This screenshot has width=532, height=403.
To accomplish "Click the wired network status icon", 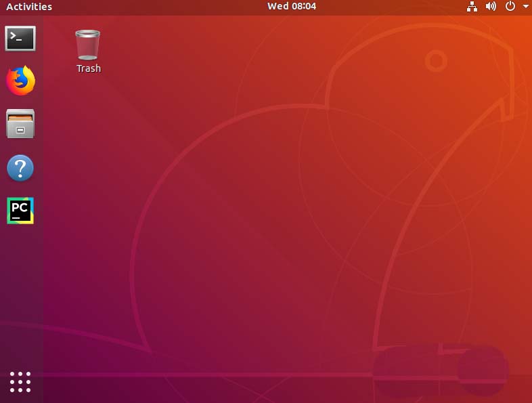I will click(x=472, y=7).
